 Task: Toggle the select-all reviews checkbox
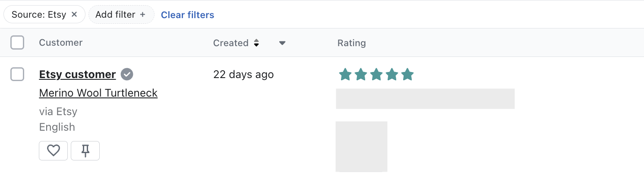17,43
